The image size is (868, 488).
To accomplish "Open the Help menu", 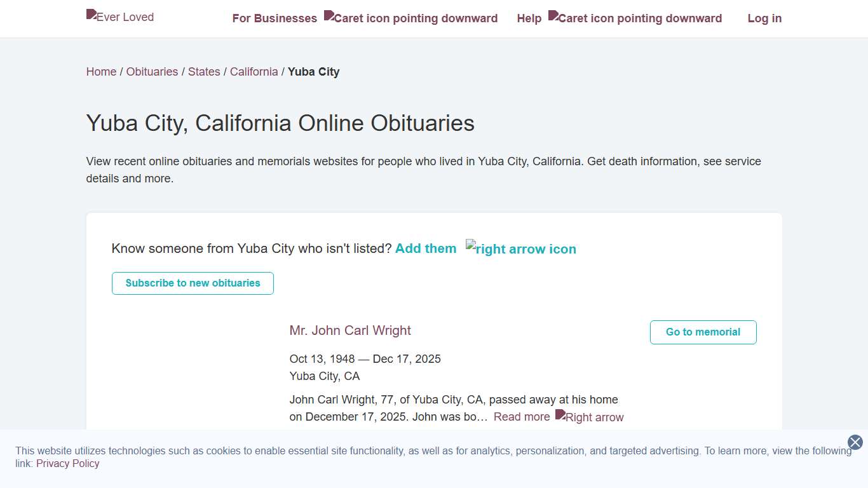I will [529, 18].
